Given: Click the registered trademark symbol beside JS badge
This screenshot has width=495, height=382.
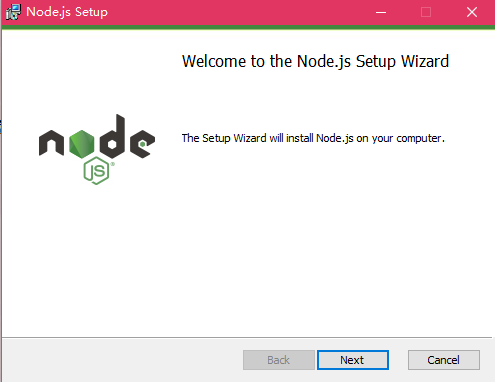Looking at the screenshot, I should pyautogui.click(x=113, y=164).
